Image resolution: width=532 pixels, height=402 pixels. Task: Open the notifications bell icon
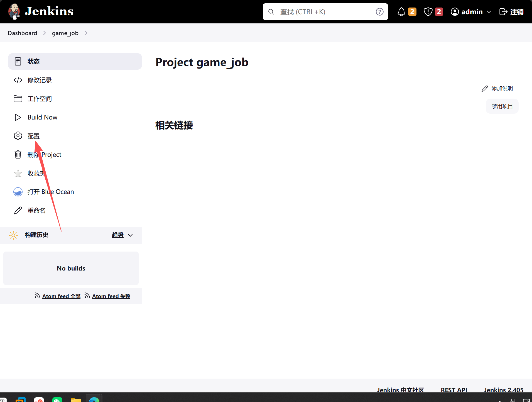[x=401, y=12]
